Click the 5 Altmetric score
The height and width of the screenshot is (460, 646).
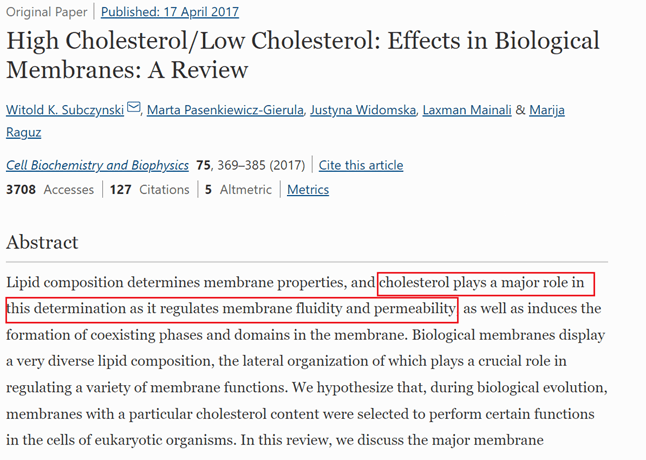pyautogui.click(x=237, y=190)
